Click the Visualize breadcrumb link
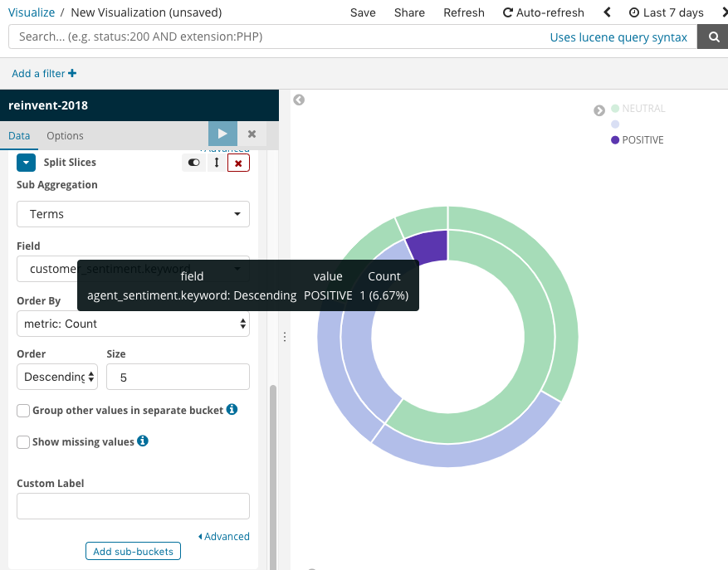The image size is (728, 570). [x=32, y=12]
